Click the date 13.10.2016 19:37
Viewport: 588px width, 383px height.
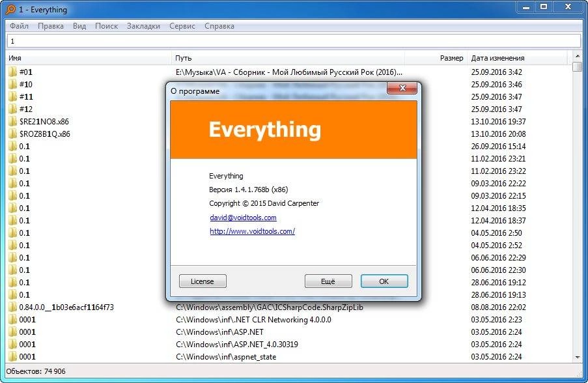coord(498,122)
